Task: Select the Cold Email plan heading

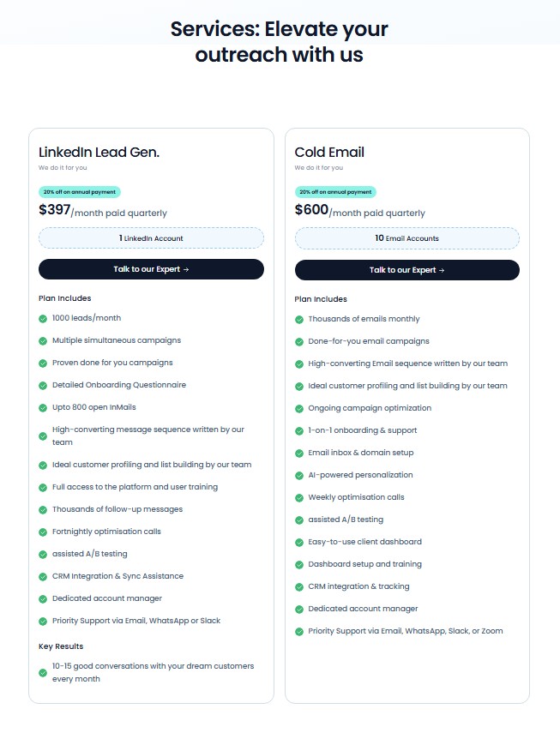Action: coord(330,152)
